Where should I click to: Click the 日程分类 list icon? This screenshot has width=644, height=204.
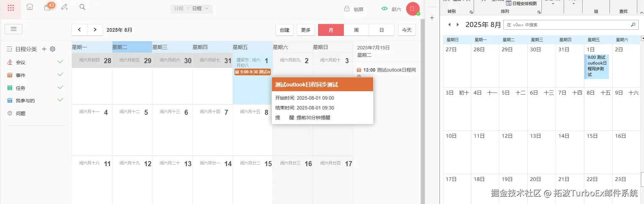click(9, 49)
